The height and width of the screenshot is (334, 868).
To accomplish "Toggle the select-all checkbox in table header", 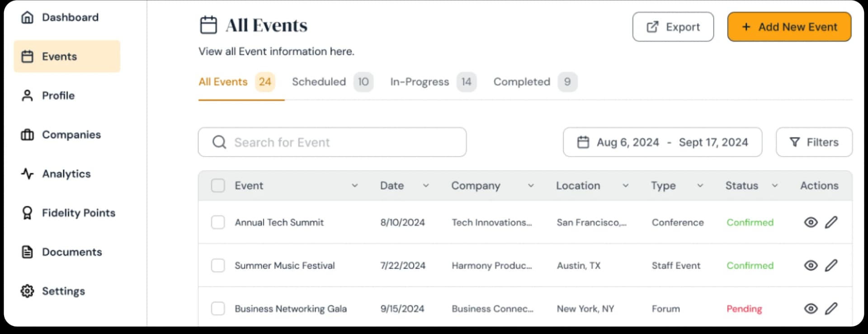I will click(x=218, y=186).
